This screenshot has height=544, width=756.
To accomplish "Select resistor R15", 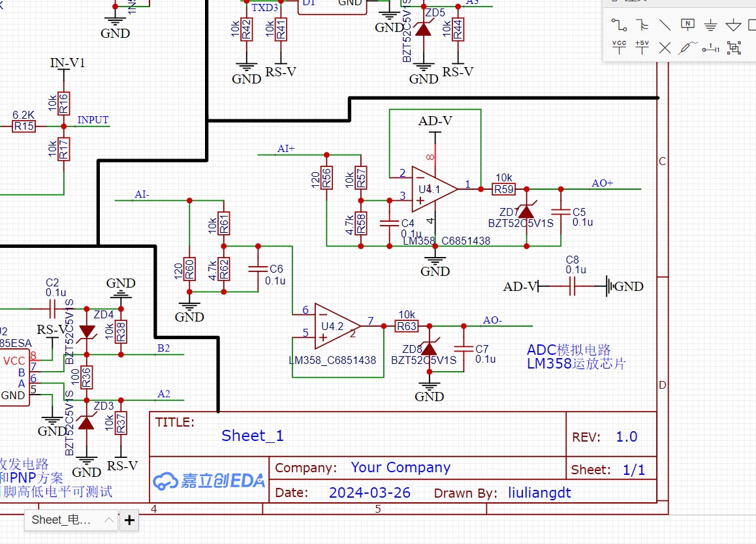I will coord(24,127).
